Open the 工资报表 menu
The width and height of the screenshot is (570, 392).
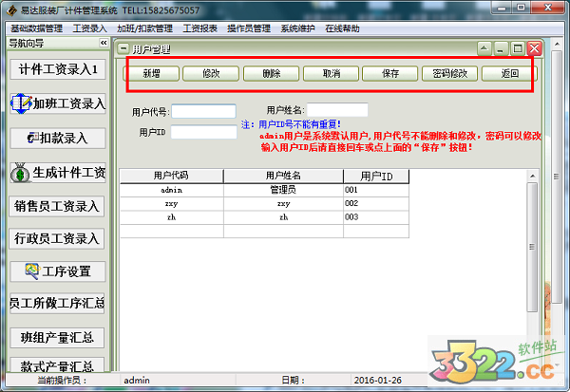click(x=199, y=28)
